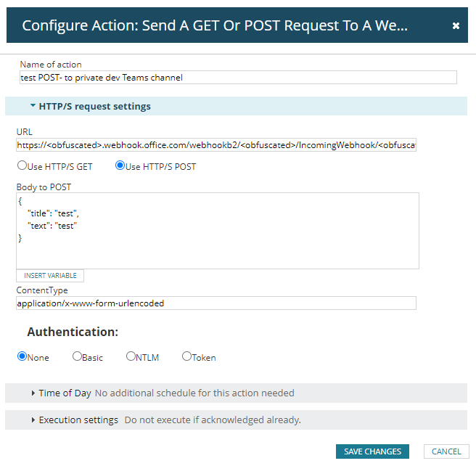Choose Token authentication

186,356
